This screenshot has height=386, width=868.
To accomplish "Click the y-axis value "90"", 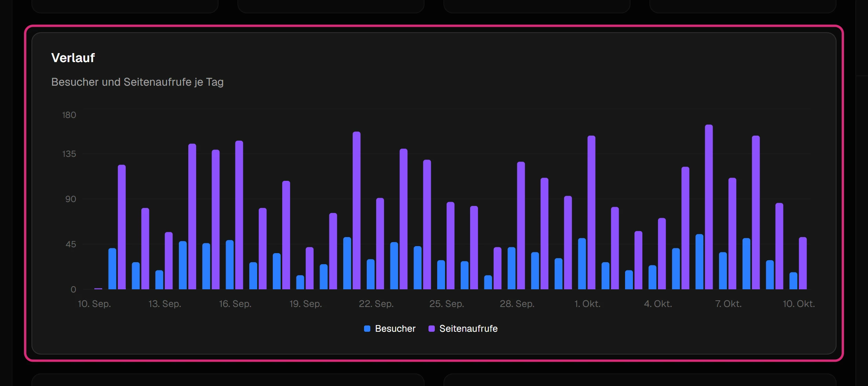I will click(x=71, y=199).
